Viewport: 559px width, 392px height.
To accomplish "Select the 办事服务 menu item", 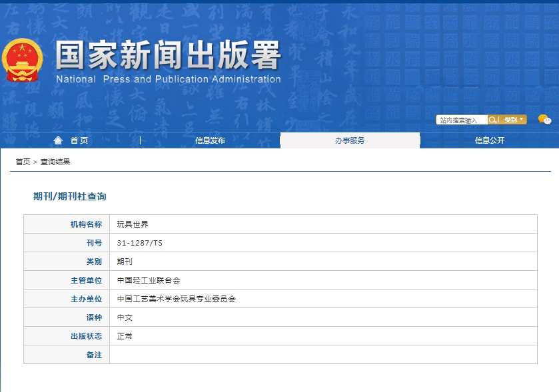I will (350, 140).
